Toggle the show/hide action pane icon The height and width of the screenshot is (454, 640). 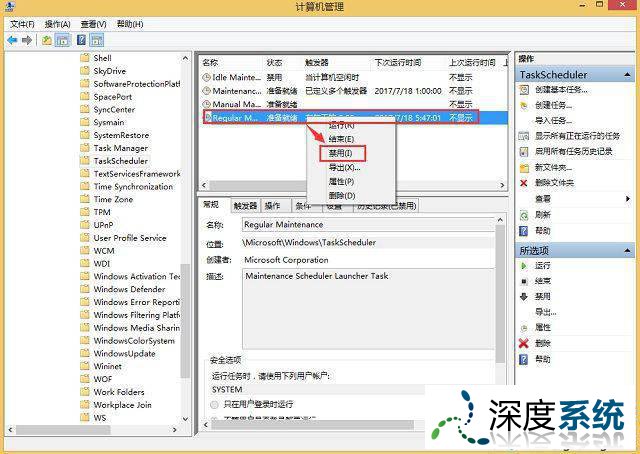(97, 40)
